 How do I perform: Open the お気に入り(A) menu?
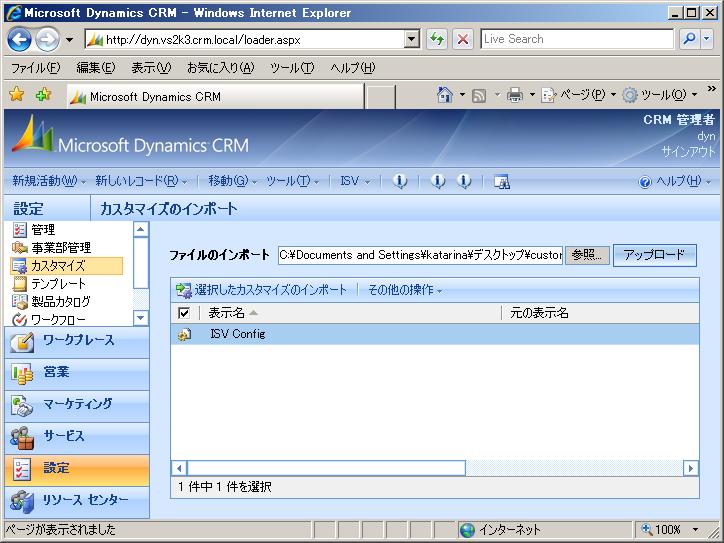[x=221, y=68]
